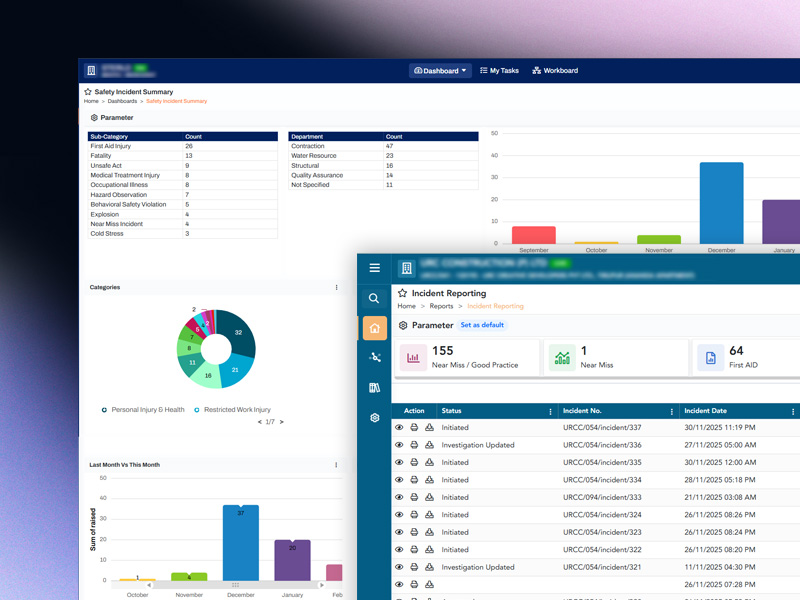The image size is (800, 600).
Task: Toggle Personal Injury & Health legend item
Action: coord(147,410)
